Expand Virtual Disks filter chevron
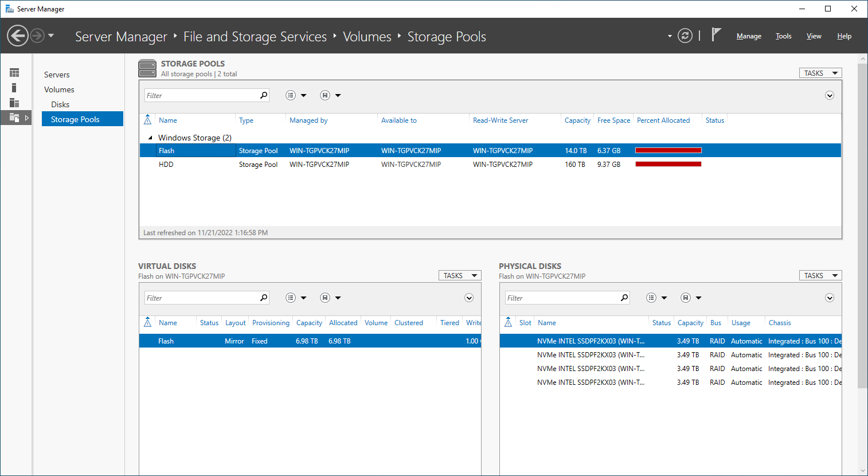 [x=469, y=298]
